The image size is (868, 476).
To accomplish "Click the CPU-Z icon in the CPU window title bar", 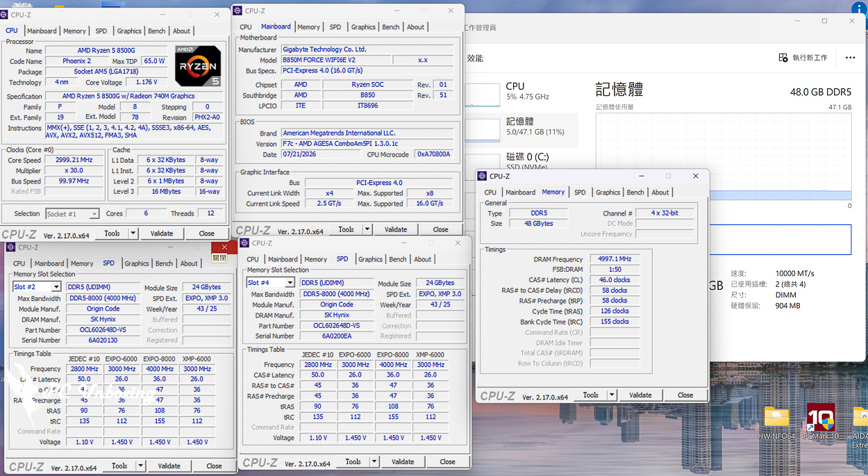I will (x=6, y=15).
